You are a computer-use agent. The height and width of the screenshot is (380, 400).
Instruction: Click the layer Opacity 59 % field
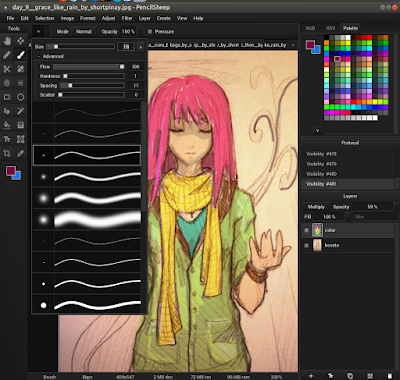(372, 207)
